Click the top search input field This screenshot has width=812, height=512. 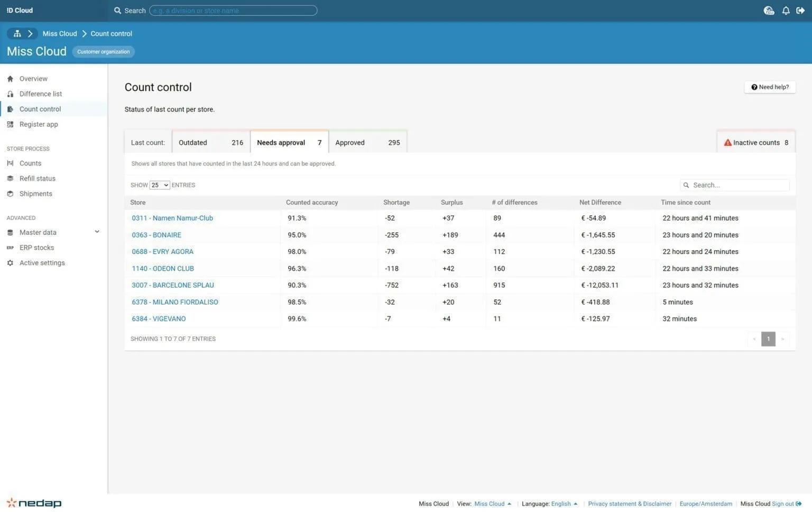(x=233, y=10)
